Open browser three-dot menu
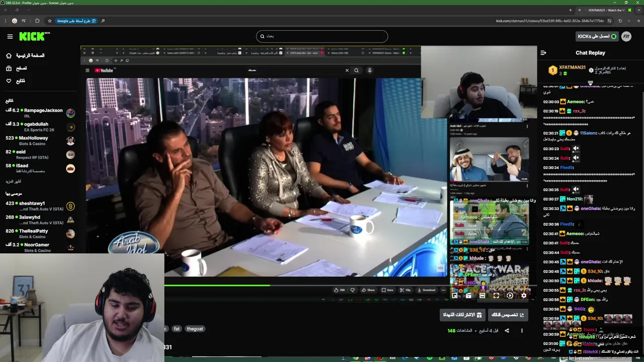This screenshot has height=362, width=644. coord(5,21)
